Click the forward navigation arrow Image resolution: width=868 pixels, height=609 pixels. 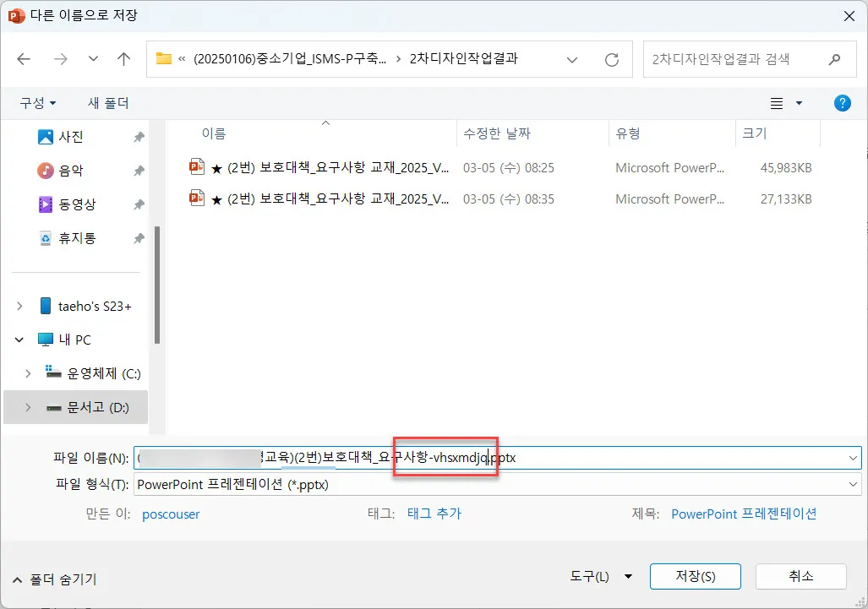61,58
